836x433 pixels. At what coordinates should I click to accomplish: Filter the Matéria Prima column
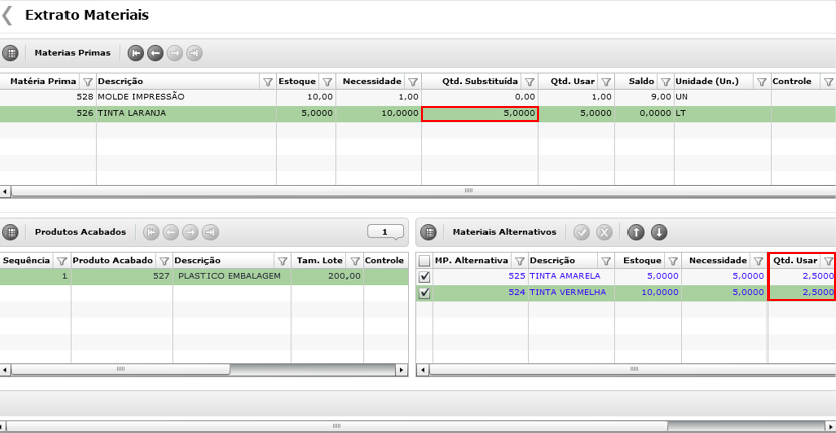(x=89, y=82)
